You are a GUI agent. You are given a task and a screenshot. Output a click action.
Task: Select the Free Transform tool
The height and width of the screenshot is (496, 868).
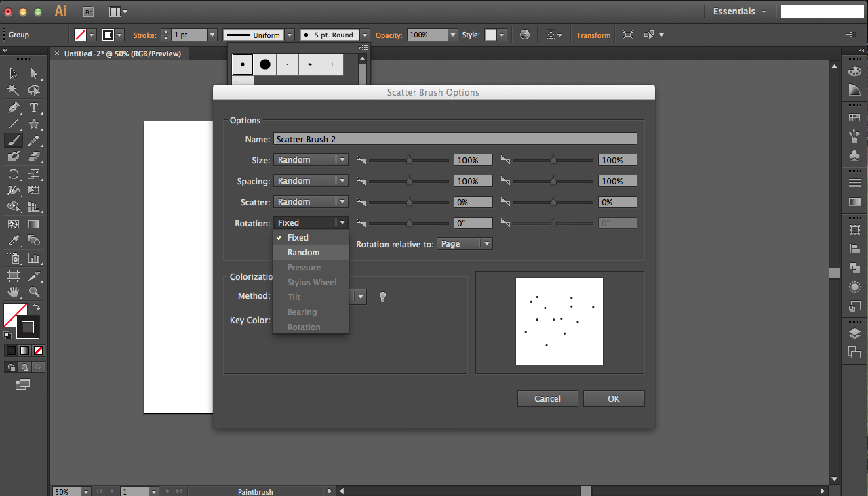34,190
